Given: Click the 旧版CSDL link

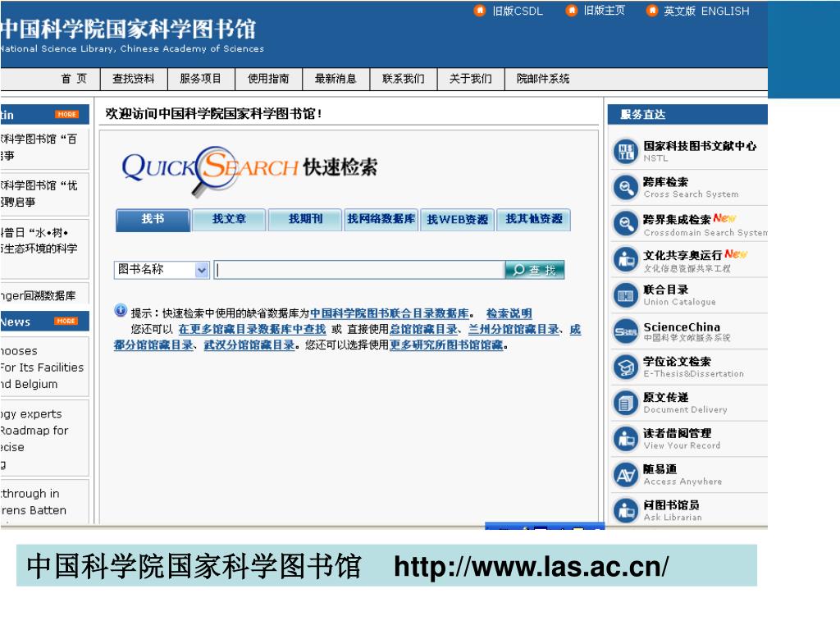Looking at the screenshot, I should click(518, 11).
